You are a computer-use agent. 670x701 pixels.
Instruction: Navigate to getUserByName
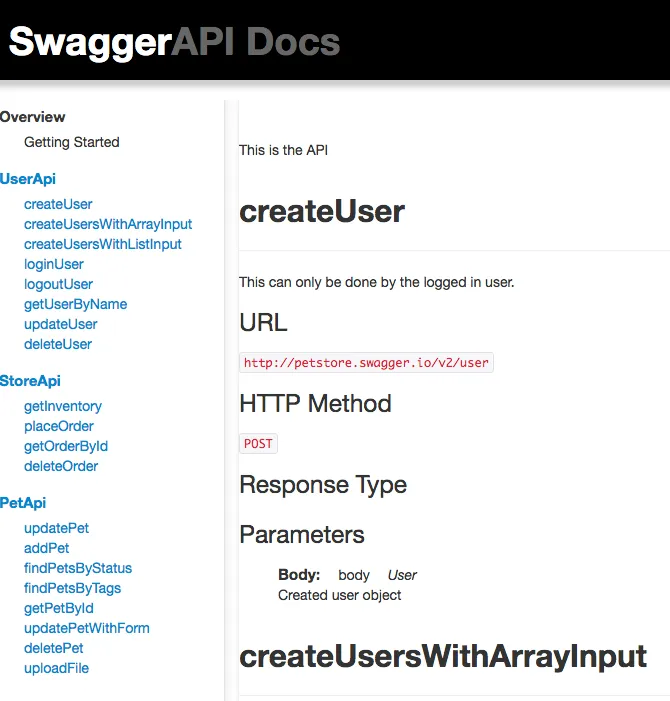(76, 304)
